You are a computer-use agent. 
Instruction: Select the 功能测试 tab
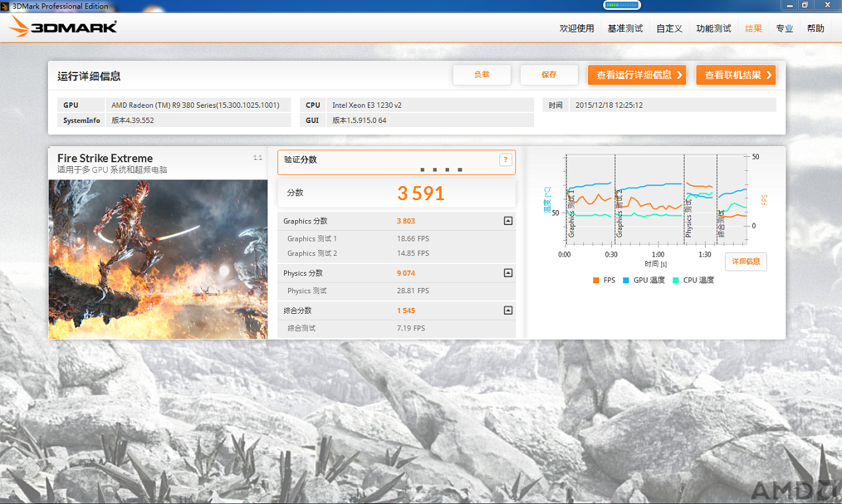[714, 29]
